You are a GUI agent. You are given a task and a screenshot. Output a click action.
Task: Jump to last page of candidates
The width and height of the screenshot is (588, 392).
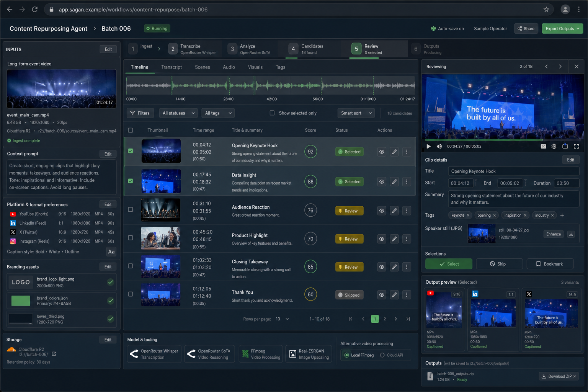(x=408, y=319)
